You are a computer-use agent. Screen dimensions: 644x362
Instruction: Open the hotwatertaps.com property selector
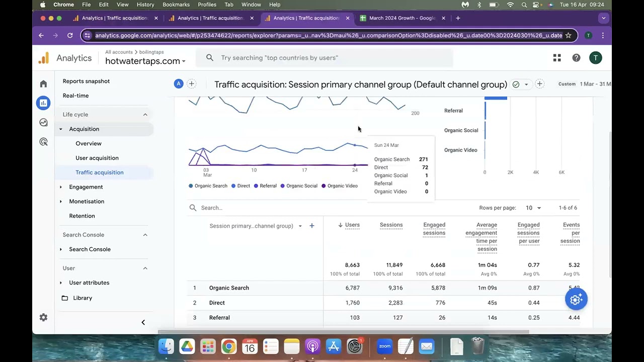[x=145, y=61]
